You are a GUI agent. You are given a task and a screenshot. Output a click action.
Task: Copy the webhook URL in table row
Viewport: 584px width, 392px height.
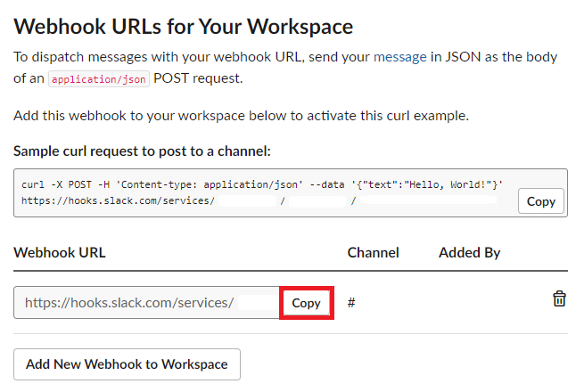[x=306, y=303]
